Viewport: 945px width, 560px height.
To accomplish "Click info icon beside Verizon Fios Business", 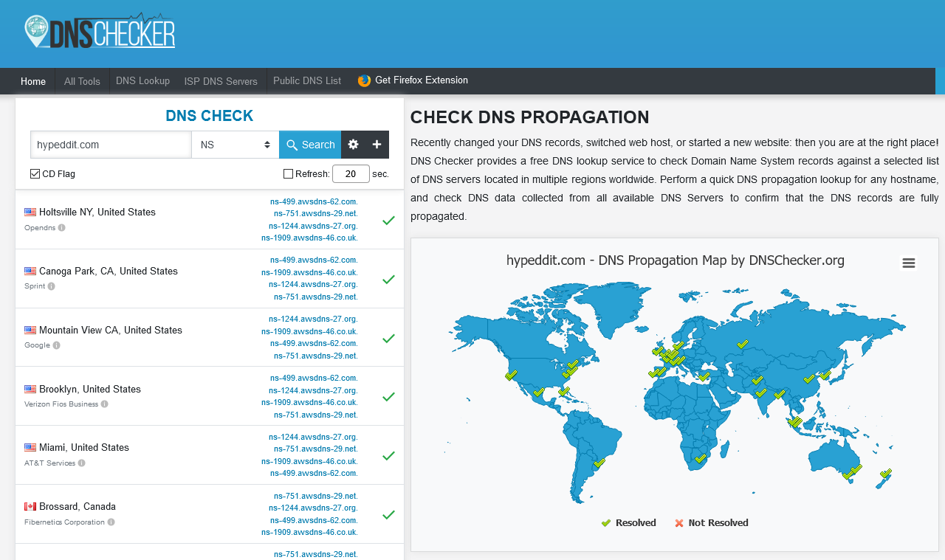I will (105, 404).
